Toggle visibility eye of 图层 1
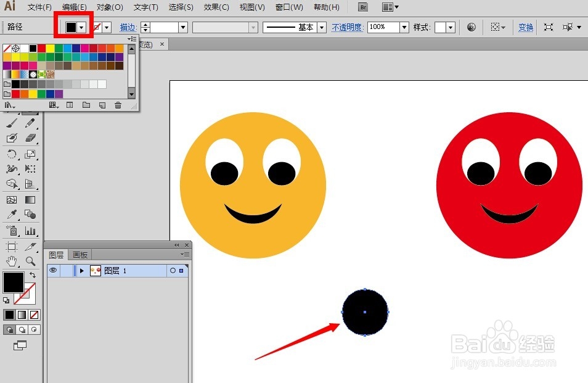 [x=53, y=270]
